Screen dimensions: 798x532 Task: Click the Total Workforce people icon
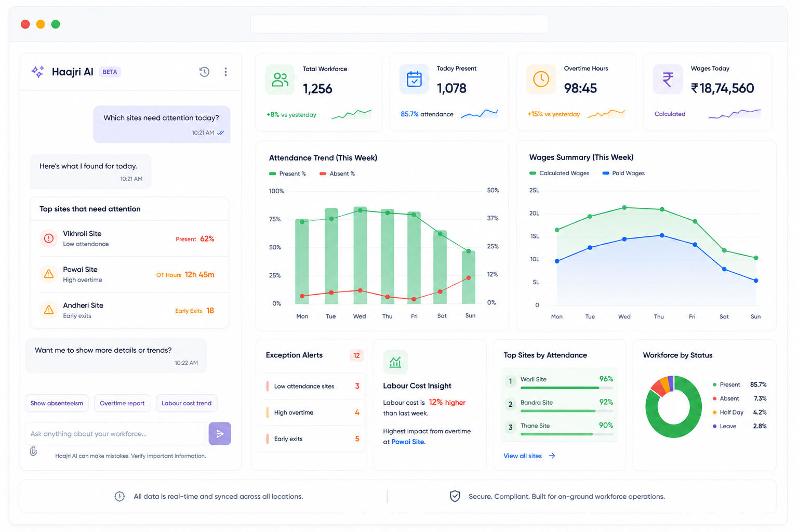click(x=280, y=79)
